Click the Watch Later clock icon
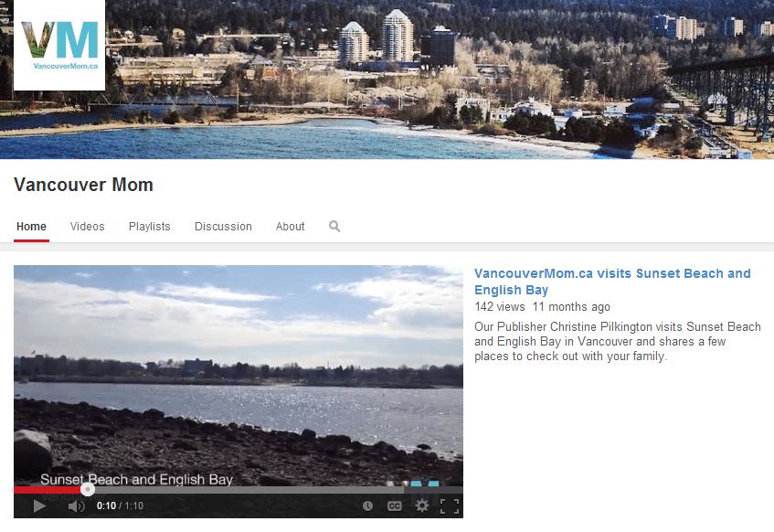 point(367,505)
